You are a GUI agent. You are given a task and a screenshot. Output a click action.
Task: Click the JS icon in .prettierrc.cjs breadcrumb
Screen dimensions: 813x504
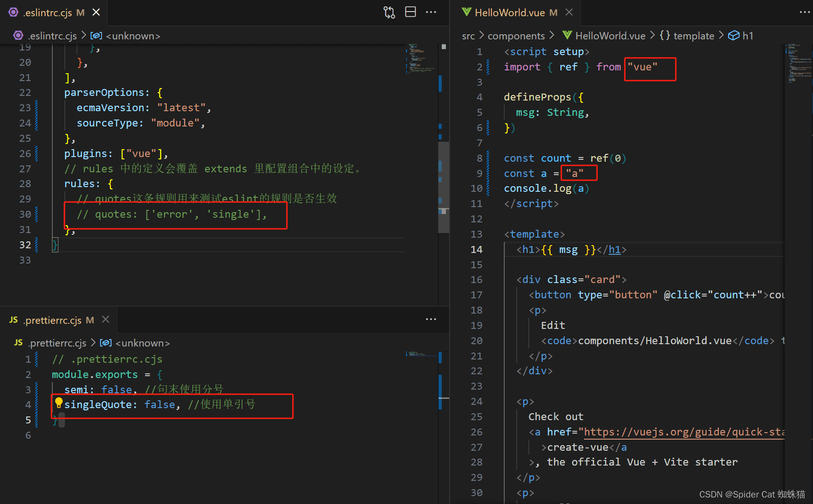tap(19, 342)
